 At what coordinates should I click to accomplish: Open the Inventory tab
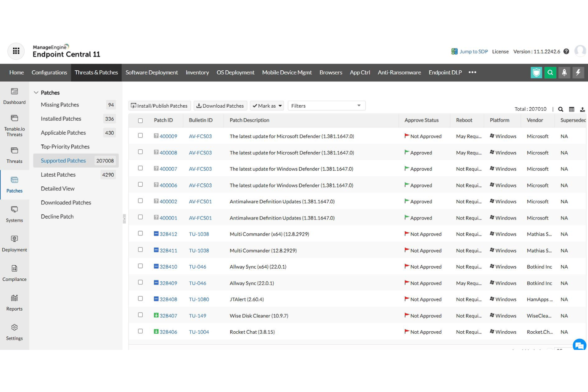[x=197, y=72]
